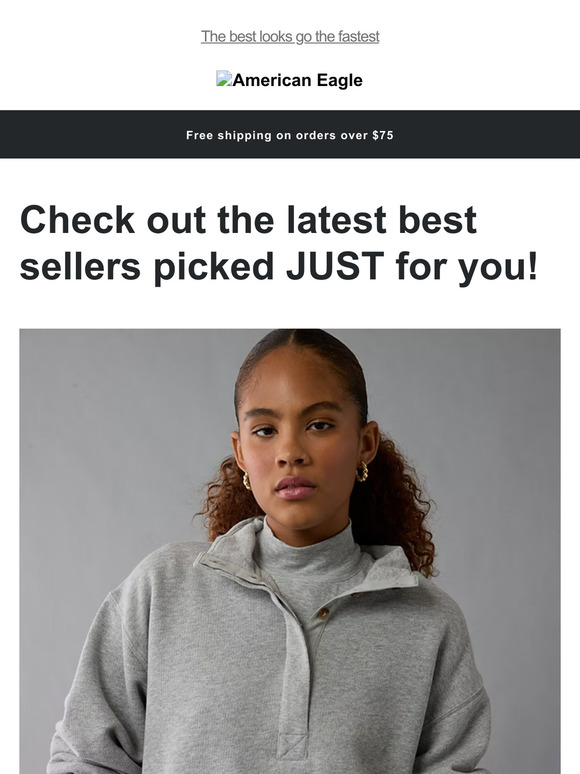Viewport: 580px width, 774px height.
Task: Click the open sweatshirt collar flap
Action: coord(390,568)
